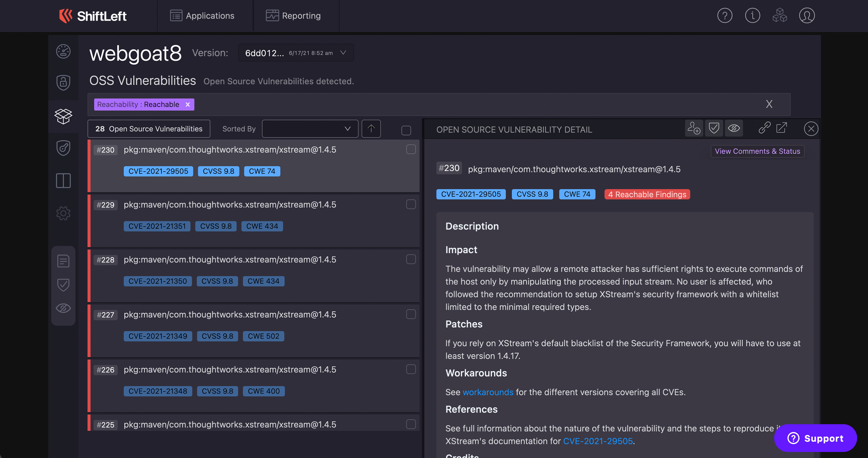Toggle the eye visibility icon in detail header
Viewport: 868px width, 458px height.
(x=734, y=129)
